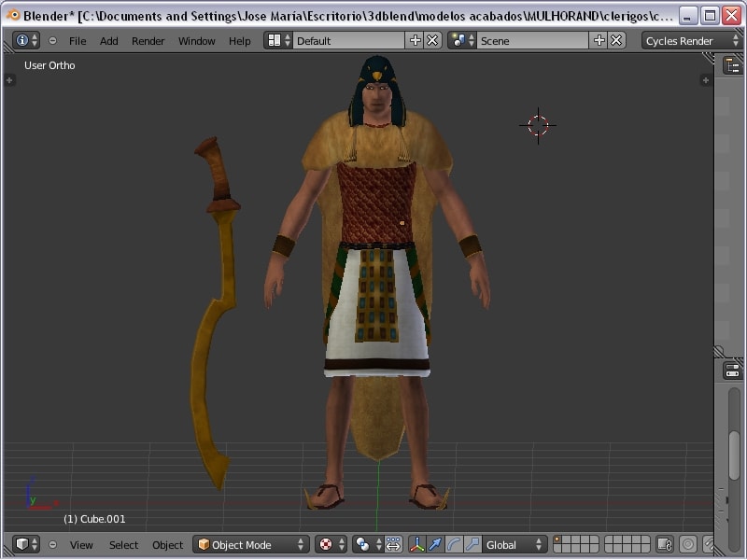The height and width of the screenshot is (560, 747).
Task: Select the Egyptian priest character model
Action: click(377, 281)
